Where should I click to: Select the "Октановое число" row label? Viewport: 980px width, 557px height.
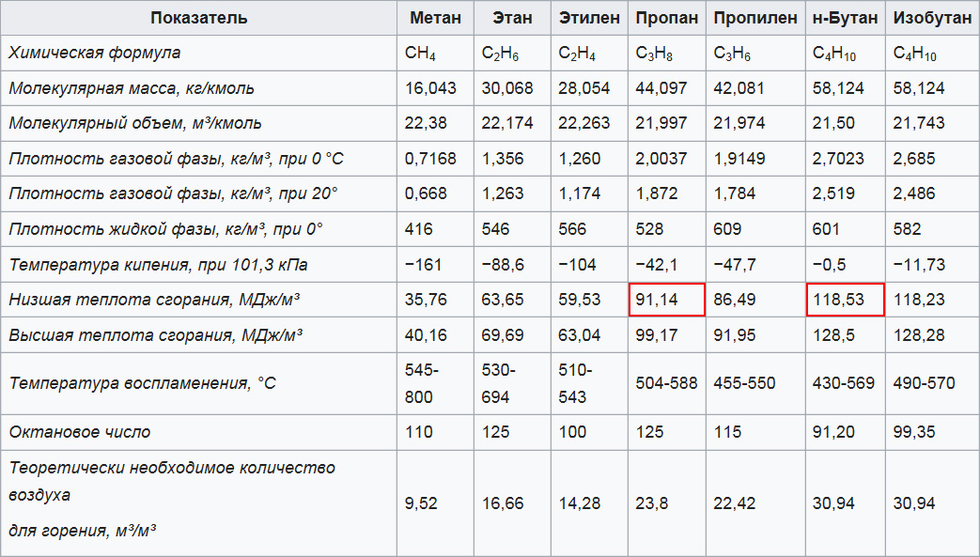80,432
